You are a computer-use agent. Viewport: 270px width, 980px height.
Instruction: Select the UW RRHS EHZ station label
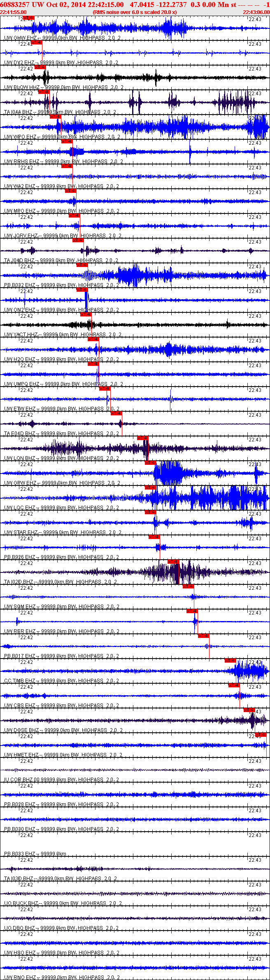22,162
